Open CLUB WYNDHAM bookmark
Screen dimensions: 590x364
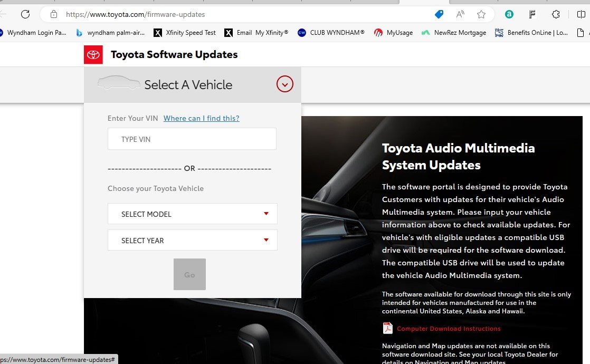331,33
